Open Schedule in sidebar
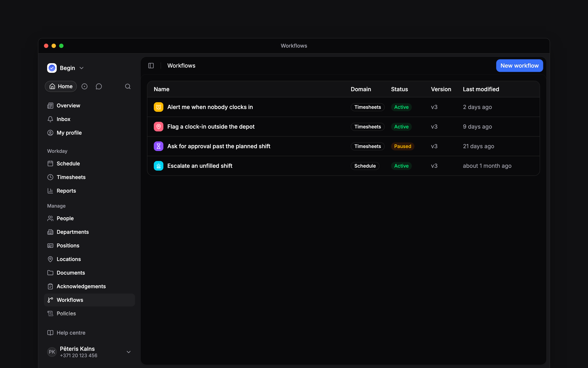Image resolution: width=588 pixels, height=368 pixels. 89,164
